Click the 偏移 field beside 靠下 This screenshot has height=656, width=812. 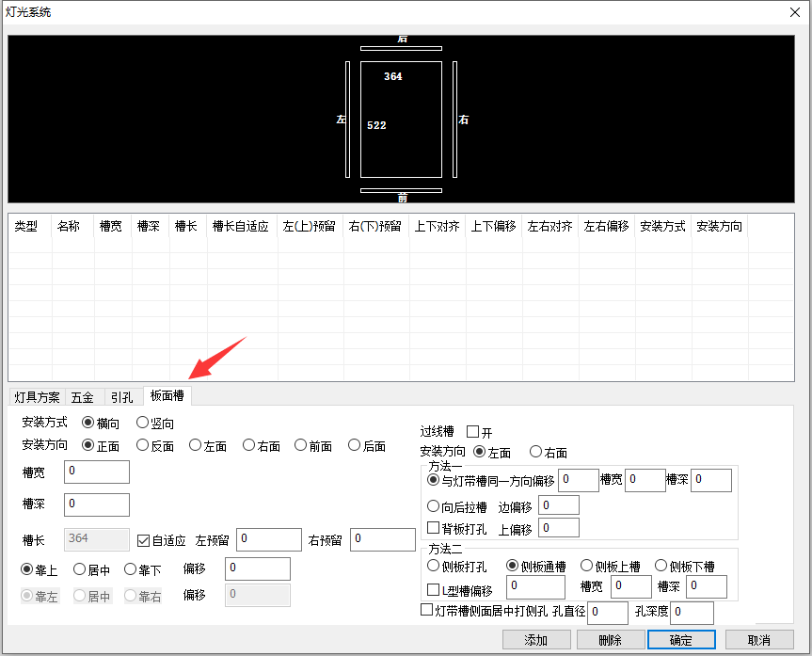tap(258, 569)
